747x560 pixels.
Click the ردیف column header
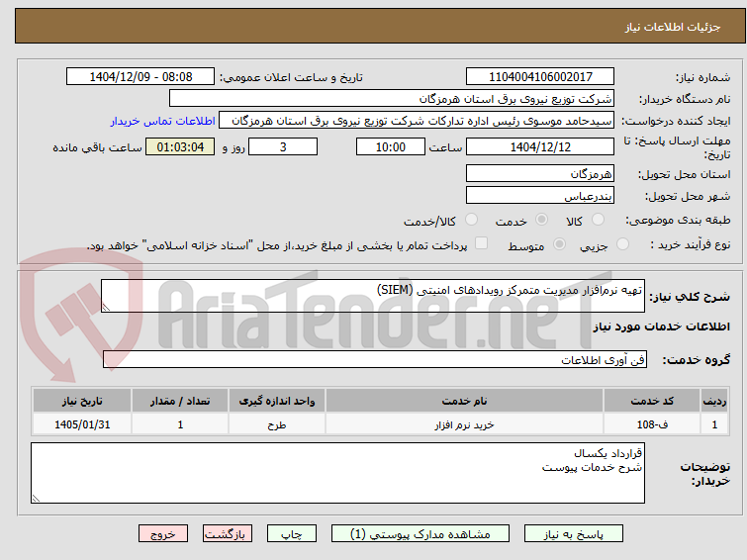tap(714, 401)
